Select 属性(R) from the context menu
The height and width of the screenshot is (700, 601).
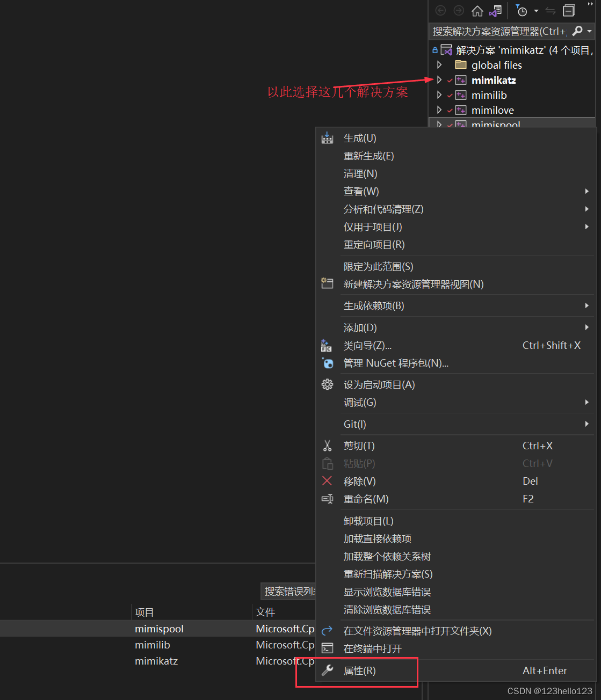[361, 670]
